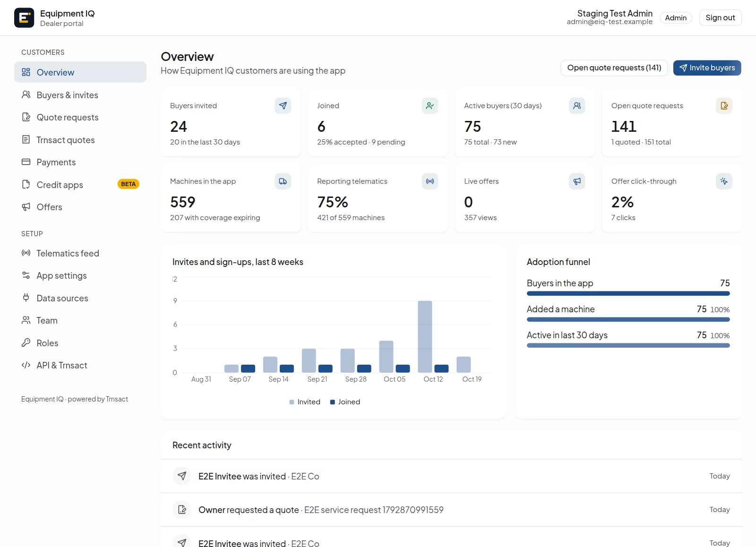Image resolution: width=756 pixels, height=547 pixels.
Task: Click Equipment IQ powered by Trnsact footer text
Action: [75, 399]
